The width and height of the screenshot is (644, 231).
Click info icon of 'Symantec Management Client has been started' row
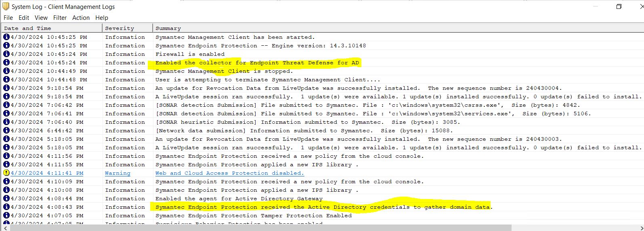click(6, 37)
